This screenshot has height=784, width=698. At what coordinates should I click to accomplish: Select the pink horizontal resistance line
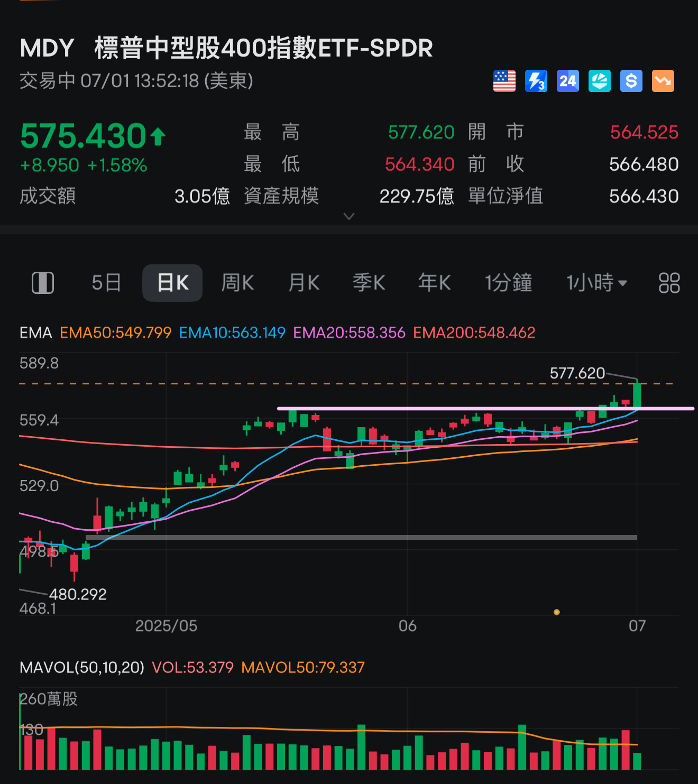tap(485, 408)
